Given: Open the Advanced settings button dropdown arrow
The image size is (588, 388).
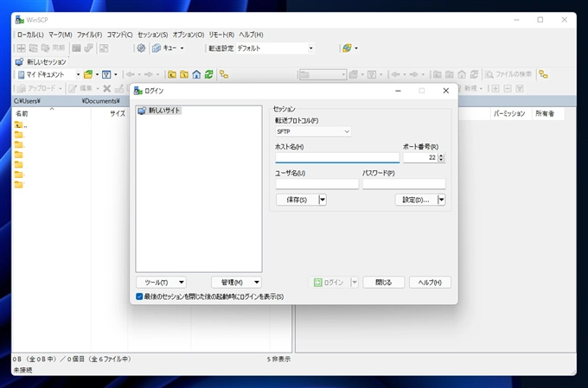Looking at the screenshot, I should point(441,200).
